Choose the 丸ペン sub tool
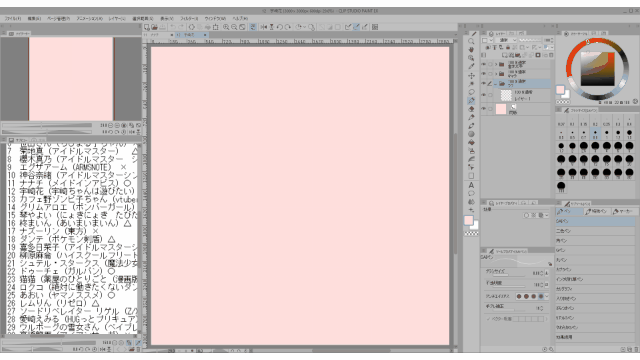This screenshot has width=640, height=360. (x=595, y=260)
